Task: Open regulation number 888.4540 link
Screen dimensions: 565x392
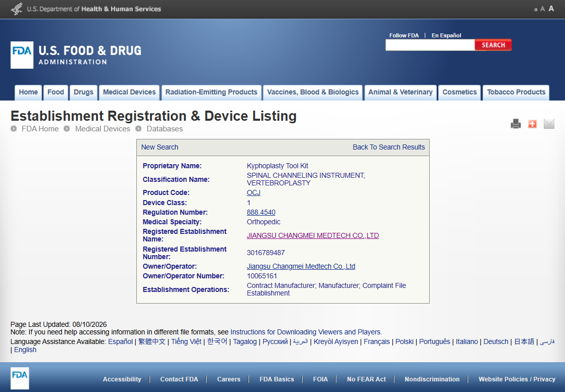Action: [261, 212]
